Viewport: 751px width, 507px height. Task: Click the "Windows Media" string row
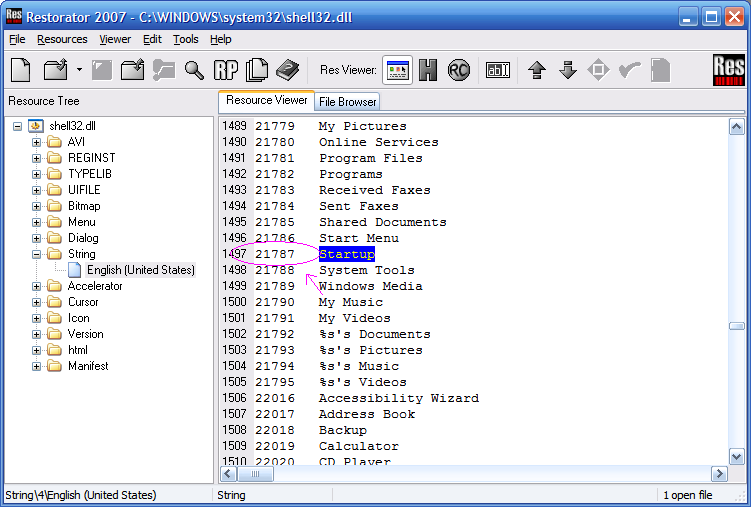371,286
